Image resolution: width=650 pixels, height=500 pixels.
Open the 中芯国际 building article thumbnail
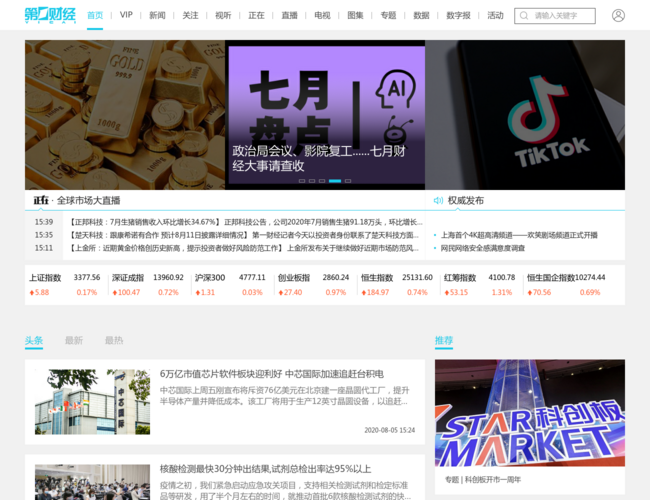[92, 402]
